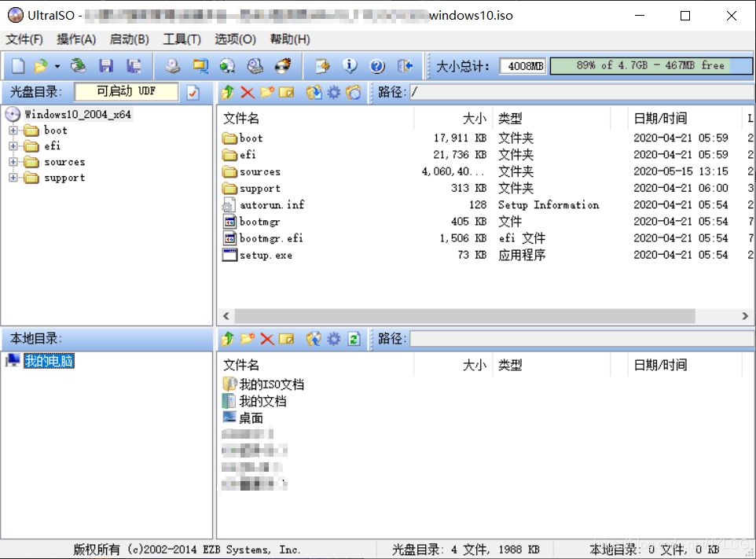
Task: Click the local pane 路径 field
Action: [x=582, y=339]
